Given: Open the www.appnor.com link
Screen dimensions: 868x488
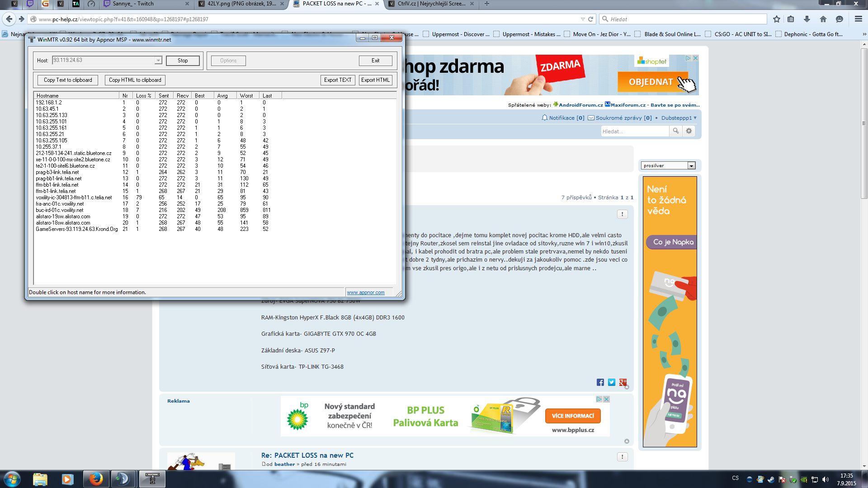Looking at the screenshot, I should 365,292.
